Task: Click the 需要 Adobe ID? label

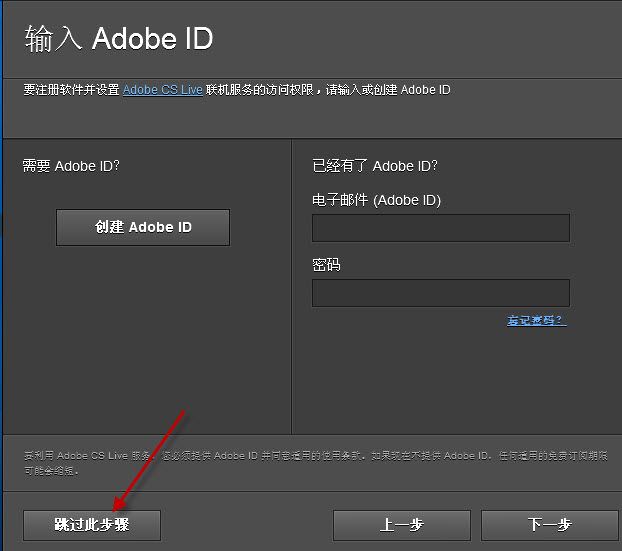Action: 71,165
